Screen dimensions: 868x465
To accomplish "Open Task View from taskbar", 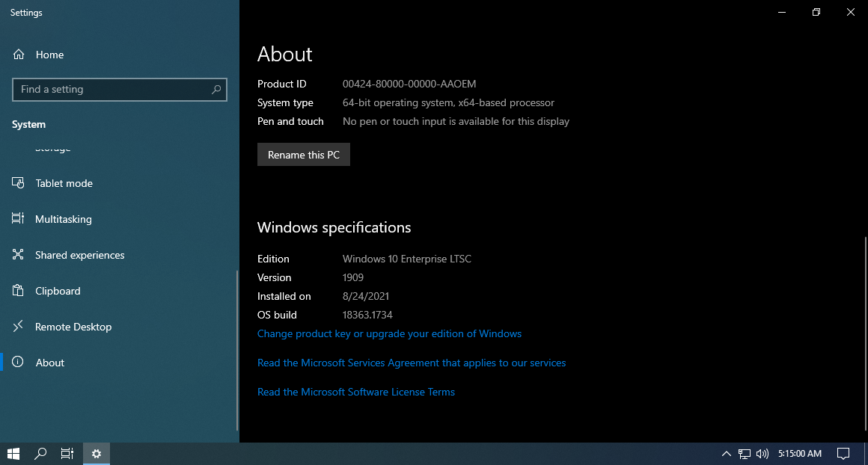I will pyautogui.click(x=67, y=454).
